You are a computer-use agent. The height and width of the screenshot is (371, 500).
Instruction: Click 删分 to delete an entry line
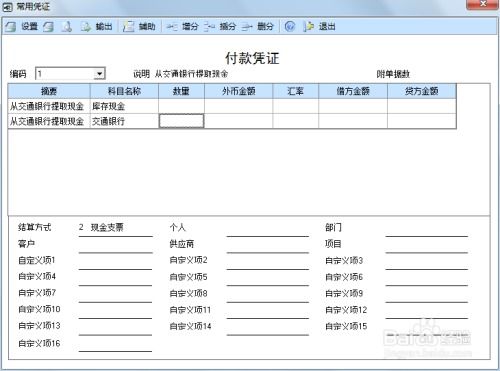coord(257,27)
